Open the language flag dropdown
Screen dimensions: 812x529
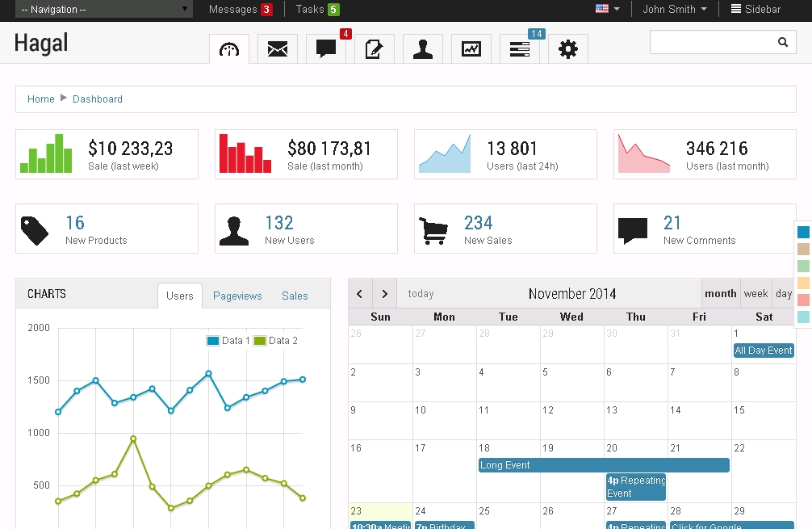[x=607, y=10]
